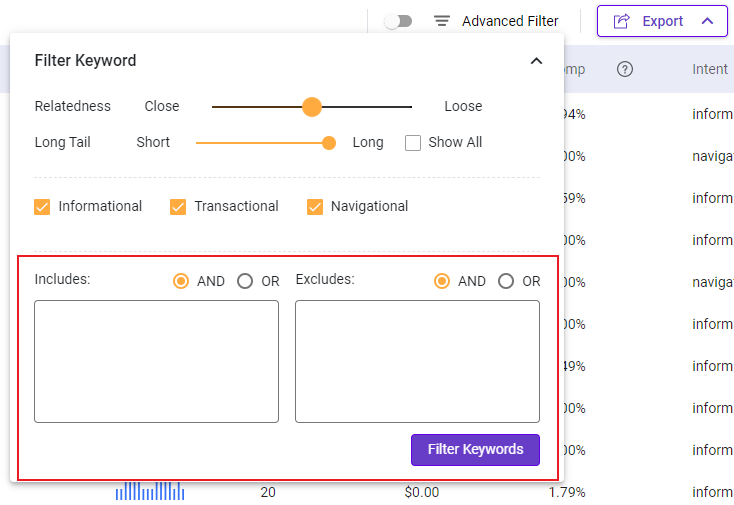Uncheck the Informational checkbox
Image resolution: width=734 pixels, height=505 pixels.
(42, 206)
